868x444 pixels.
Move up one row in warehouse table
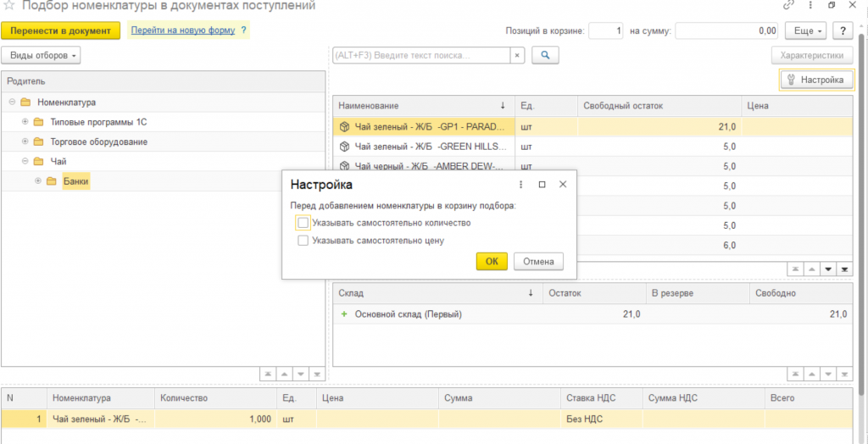811,374
